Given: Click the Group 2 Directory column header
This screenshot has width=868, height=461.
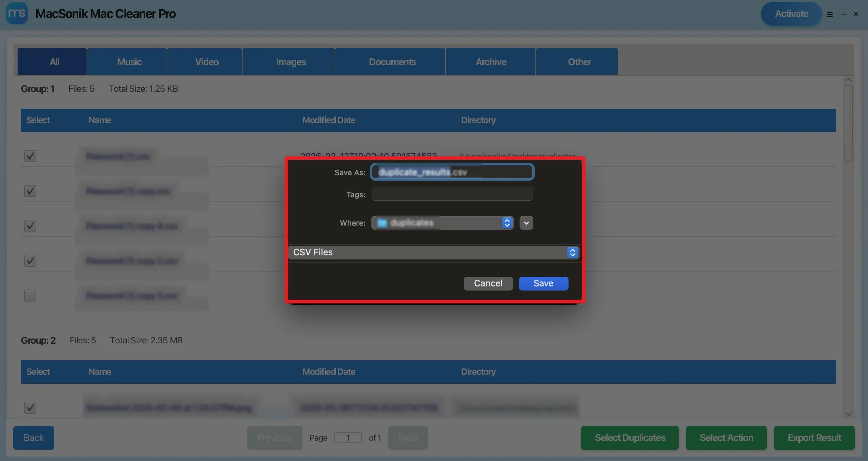Looking at the screenshot, I should 478,372.
